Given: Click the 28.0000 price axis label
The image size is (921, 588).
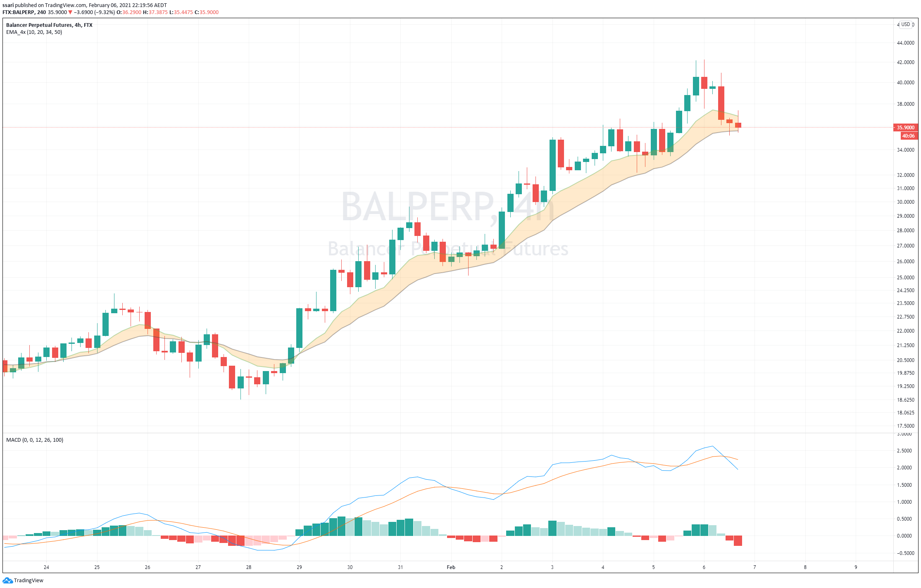Looking at the screenshot, I should [905, 231].
